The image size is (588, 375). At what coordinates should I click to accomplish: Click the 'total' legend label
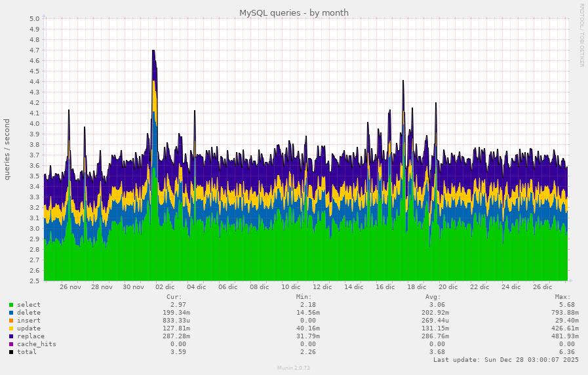[x=27, y=352]
